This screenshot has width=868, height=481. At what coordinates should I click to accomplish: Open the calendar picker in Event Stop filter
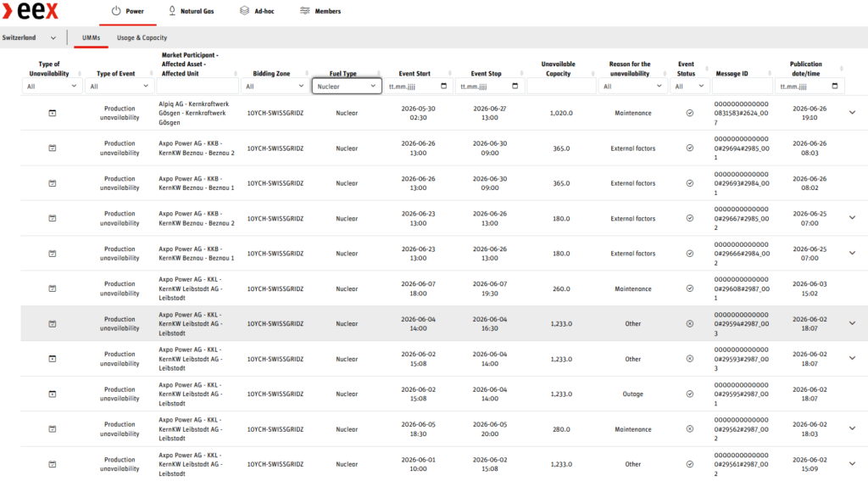coord(515,86)
